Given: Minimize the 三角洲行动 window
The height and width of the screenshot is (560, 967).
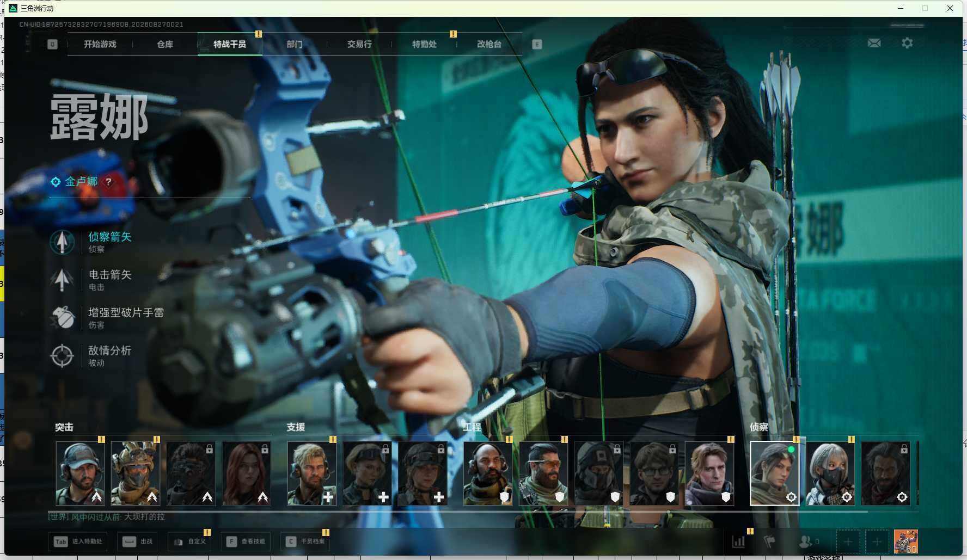Looking at the screenshot, I should (901, 8).
